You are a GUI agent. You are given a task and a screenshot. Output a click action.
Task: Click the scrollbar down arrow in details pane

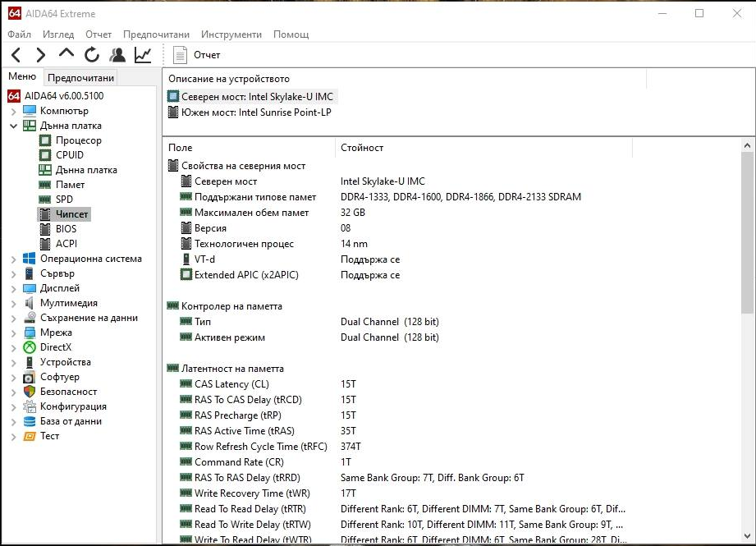747,535
